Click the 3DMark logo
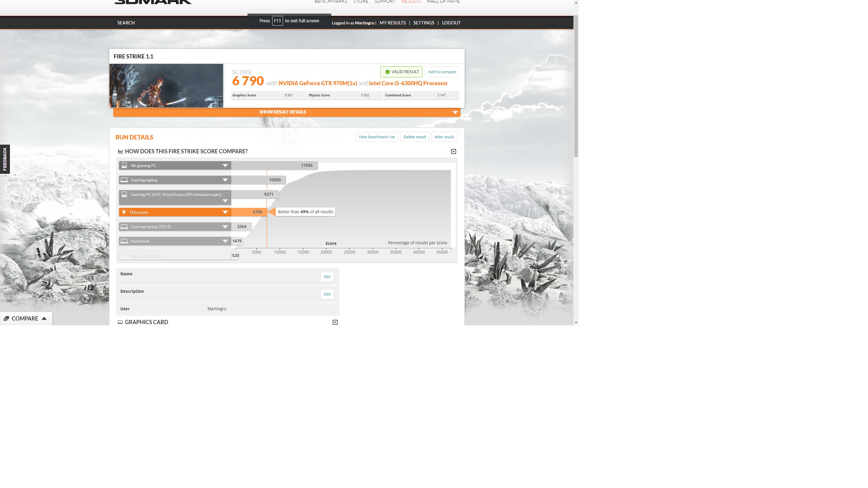This screenshot has height=488, width=868. point(153,2)
